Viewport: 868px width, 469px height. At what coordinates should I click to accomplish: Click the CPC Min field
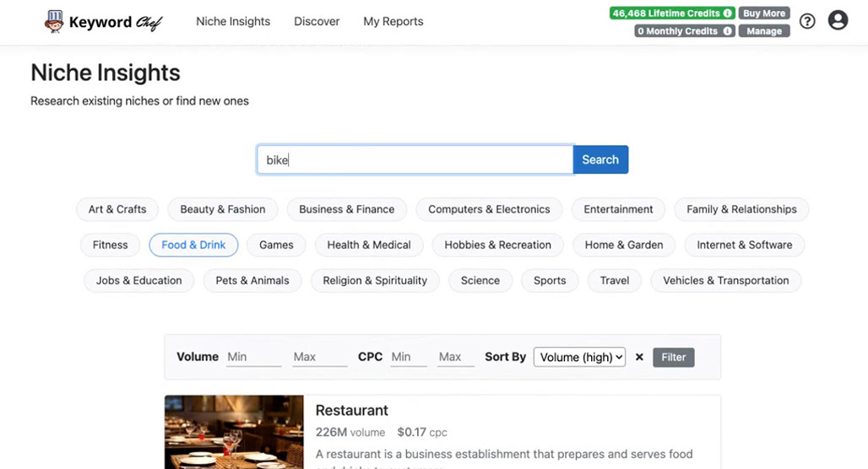[x=409, y=358]
